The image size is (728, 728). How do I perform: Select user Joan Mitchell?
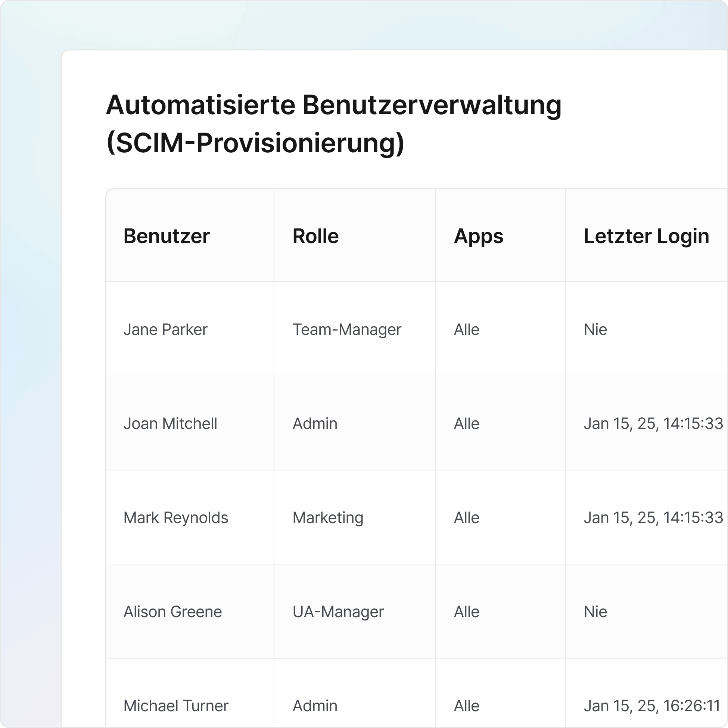(170, 423)
